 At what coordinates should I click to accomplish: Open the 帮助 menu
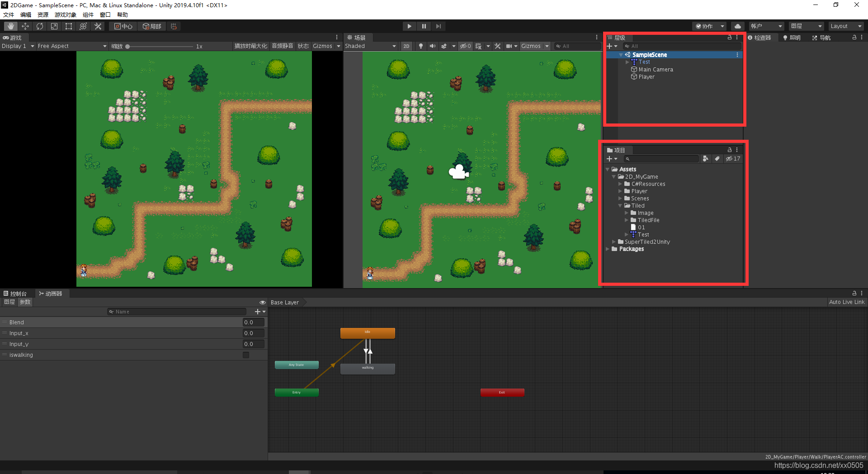click(123, 15)
